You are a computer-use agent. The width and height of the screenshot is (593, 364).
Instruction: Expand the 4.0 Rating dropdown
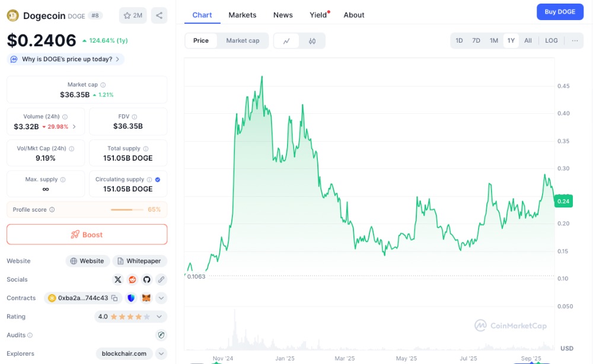[x=161, y=317]
